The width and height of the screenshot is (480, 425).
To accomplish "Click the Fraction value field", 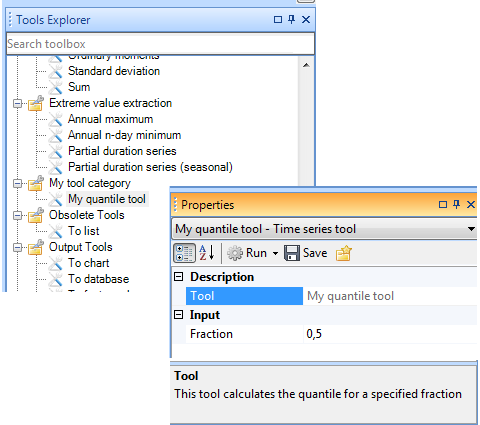I will pos(390,334).
